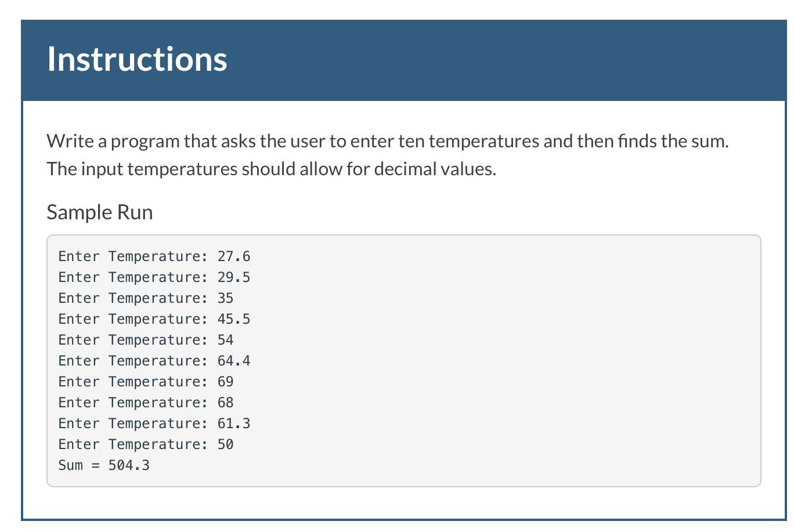Click the sentence starting "Write a program"

tap(387, 141)
